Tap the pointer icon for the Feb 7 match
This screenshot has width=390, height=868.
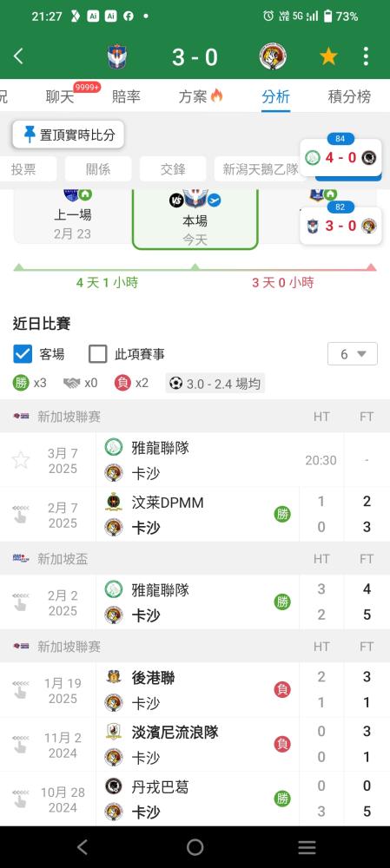pyautogui.click(x=21, y=514)
